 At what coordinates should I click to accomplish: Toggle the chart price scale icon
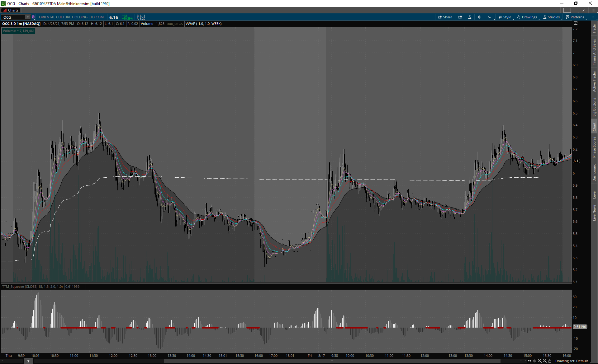(x=576, y=23)
